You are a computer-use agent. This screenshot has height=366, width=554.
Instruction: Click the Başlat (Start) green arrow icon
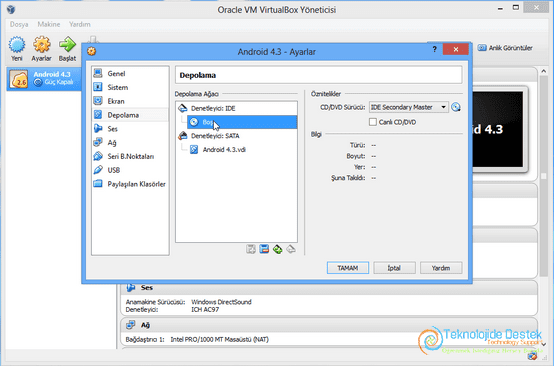click(67, 45)
